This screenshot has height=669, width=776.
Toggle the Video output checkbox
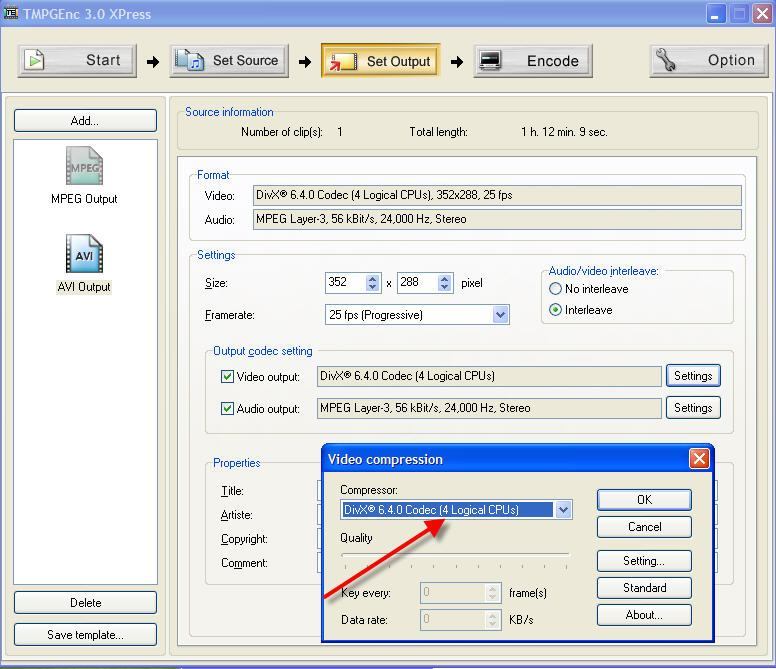[x=227, y=377]
